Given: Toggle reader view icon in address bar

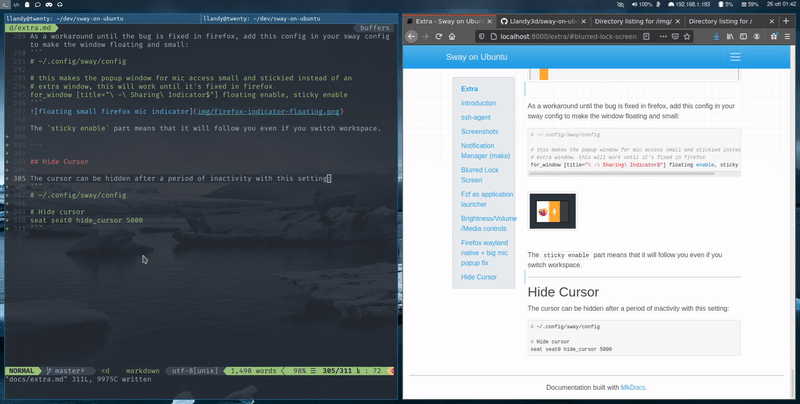Looking at the screenshot, I should coord(646,37).
